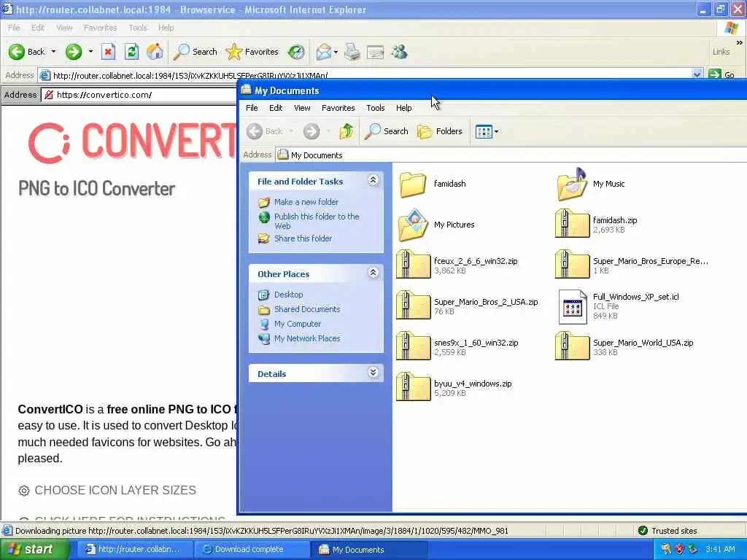Click the Mail icon in IE toolbar
Image resolution: width=747 pixels, height=560 pixels.
point(323,52)
